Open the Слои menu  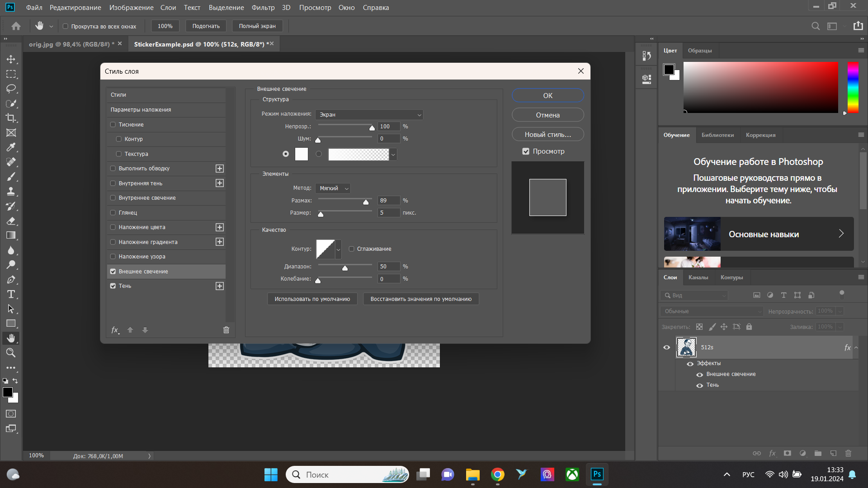point(168,8)
